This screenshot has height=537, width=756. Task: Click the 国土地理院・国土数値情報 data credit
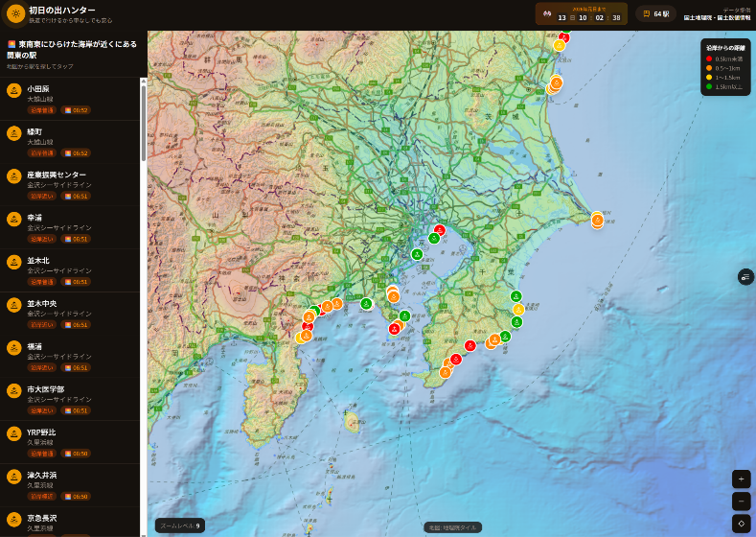click(x=717, y=17)
